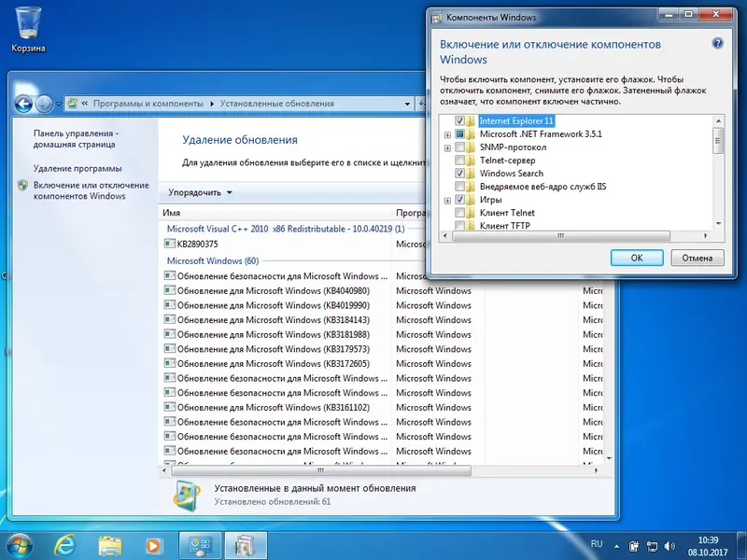Viewport: 747px width, 560px height.
Task: Click the Back navigation arrow in Explorer
Action: 23,104
